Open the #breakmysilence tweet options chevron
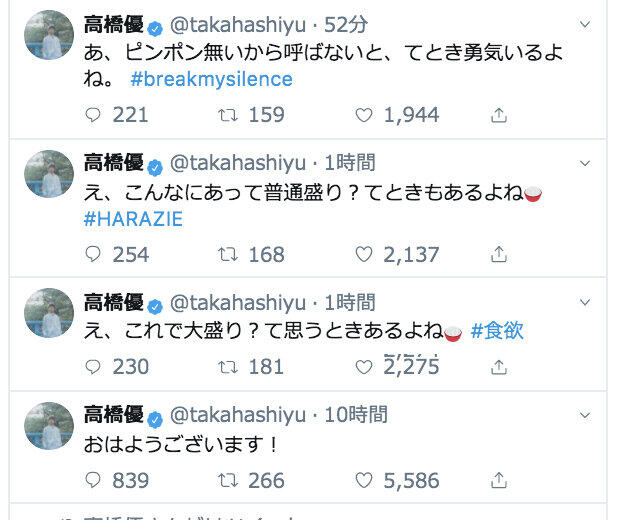The width and height of the screenshot is (620, 520). point(583,23)
